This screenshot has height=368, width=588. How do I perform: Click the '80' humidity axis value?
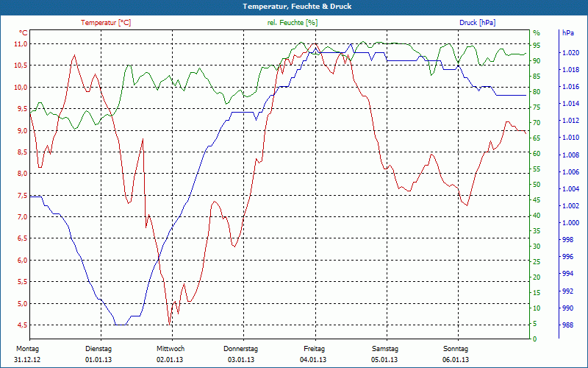coord(537,91)
